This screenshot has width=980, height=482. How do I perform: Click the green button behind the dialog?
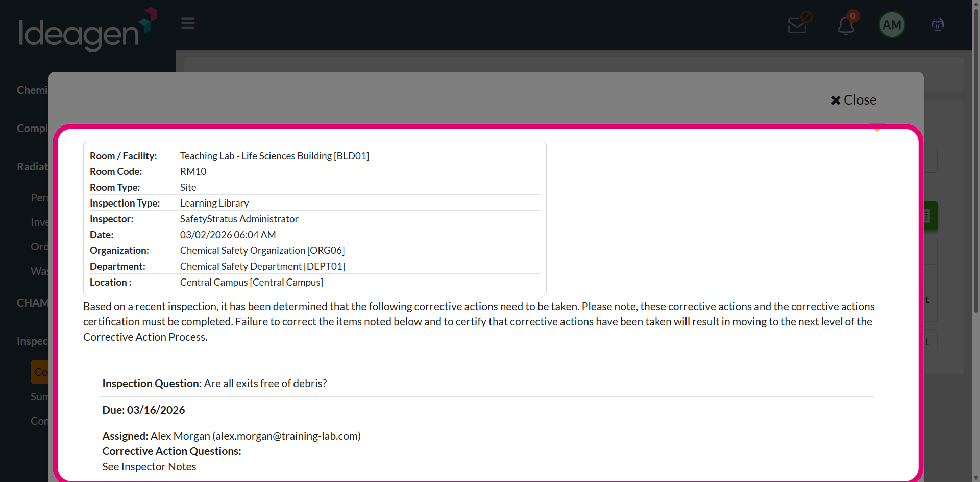click(930, 216)
